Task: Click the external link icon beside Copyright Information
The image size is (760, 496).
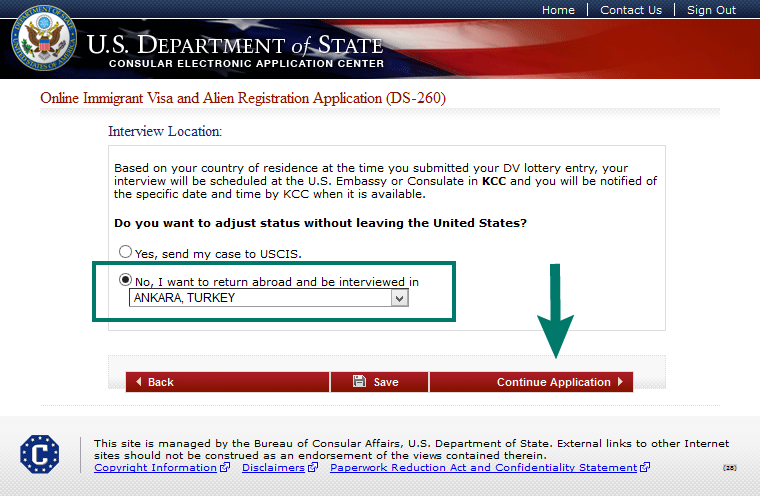Action: click(x=225, y=467)
